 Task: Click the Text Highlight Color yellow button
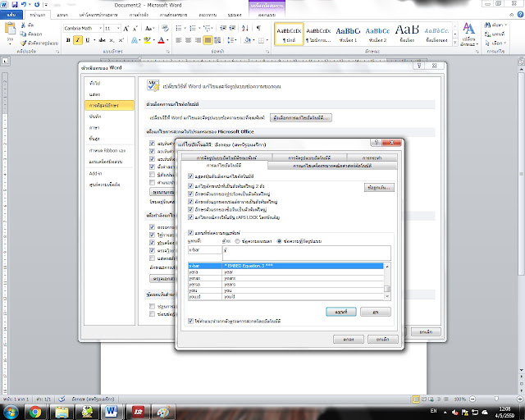click(147, 40)
